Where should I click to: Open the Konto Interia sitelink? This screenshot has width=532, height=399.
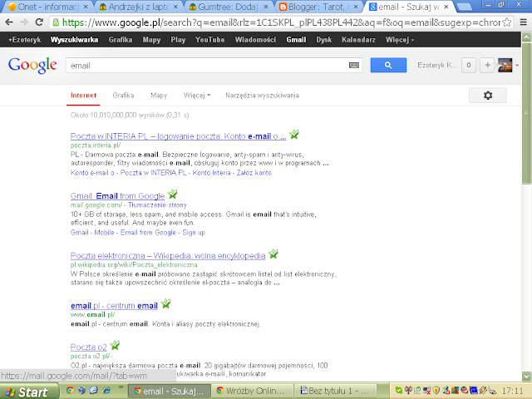point(211,173)
